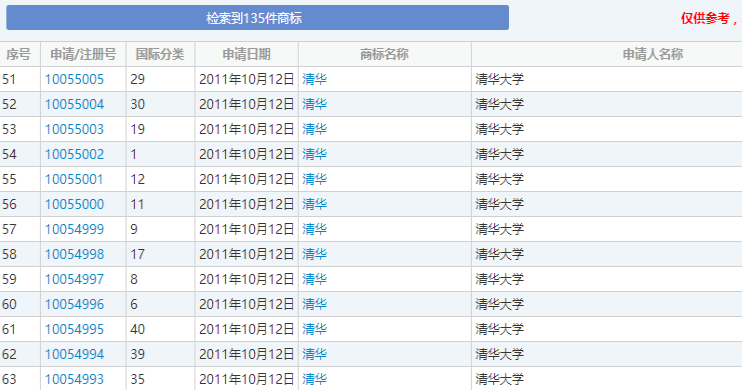Select class 30 cell in row 52
The image size is (742, 390).
160,104
